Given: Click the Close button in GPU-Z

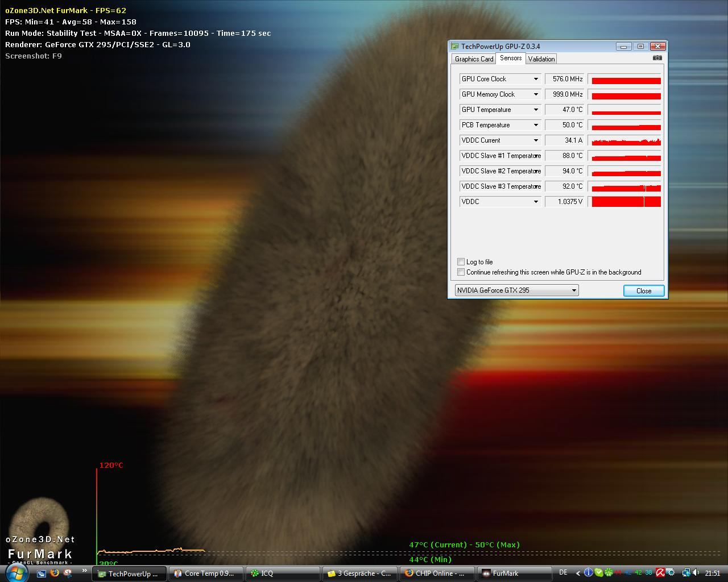Looking at the screenshot, I should pos(644,290).
